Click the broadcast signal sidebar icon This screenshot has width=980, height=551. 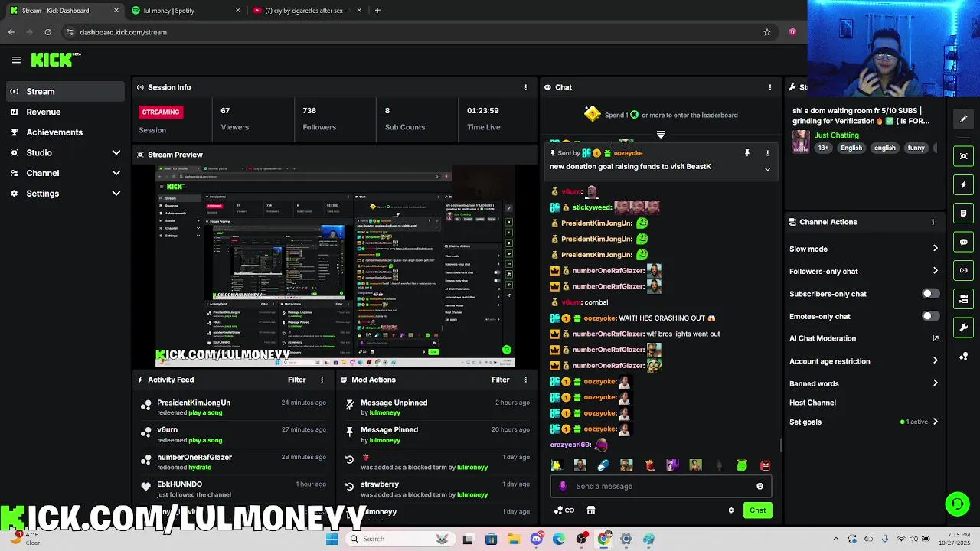click(x=964, y=270)
